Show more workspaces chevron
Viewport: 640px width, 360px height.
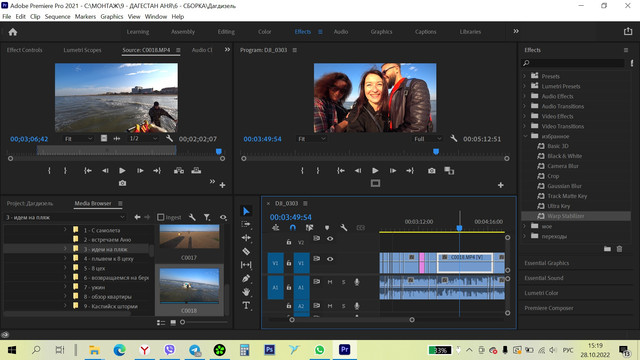tap(516, 31)
